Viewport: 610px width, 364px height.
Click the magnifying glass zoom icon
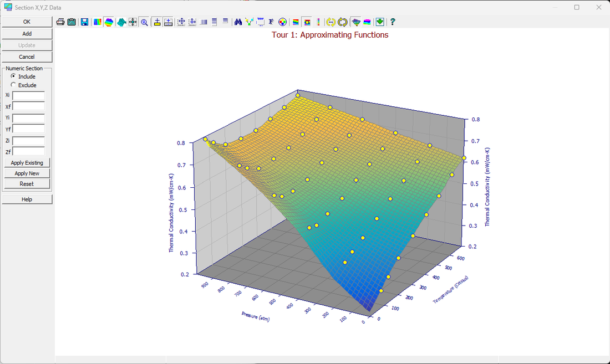click(144, 22)
